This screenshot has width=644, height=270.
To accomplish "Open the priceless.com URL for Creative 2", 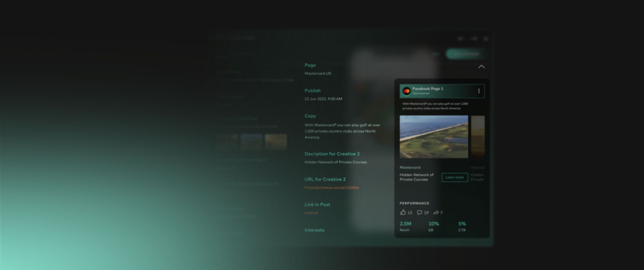I will pos(332,187).
